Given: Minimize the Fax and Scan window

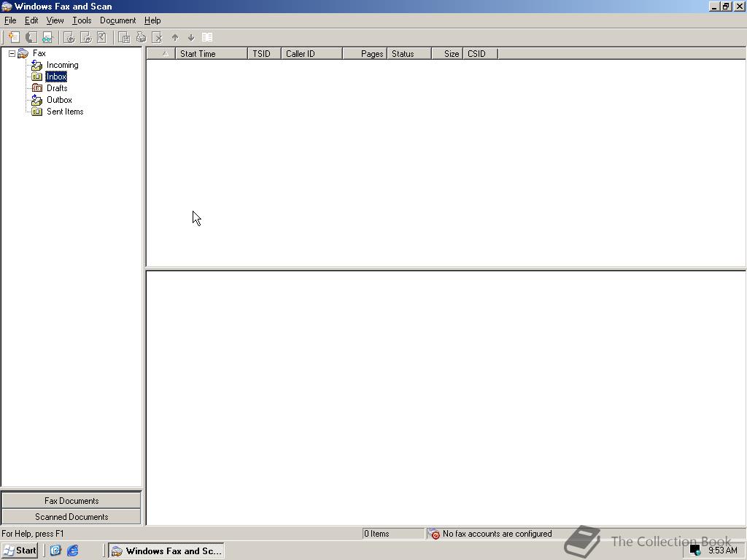Looking at the screenshot, I should point(715,7).
